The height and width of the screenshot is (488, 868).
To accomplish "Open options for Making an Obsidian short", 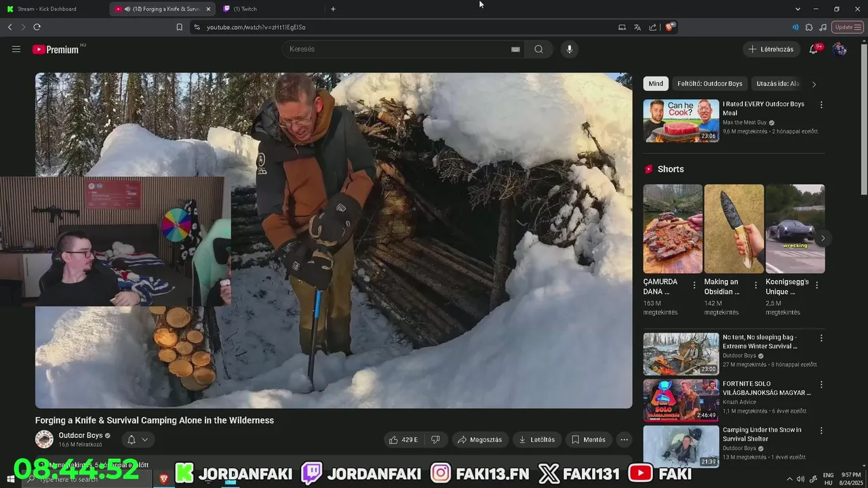I will (x=755, y=285).
